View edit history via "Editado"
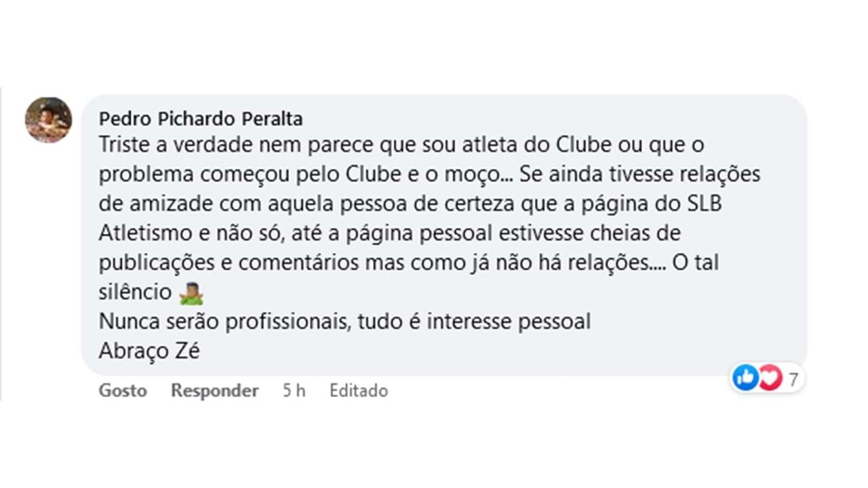Image resolution: width=868 pixels, height=488 pixels. click(x=358, y=391)
